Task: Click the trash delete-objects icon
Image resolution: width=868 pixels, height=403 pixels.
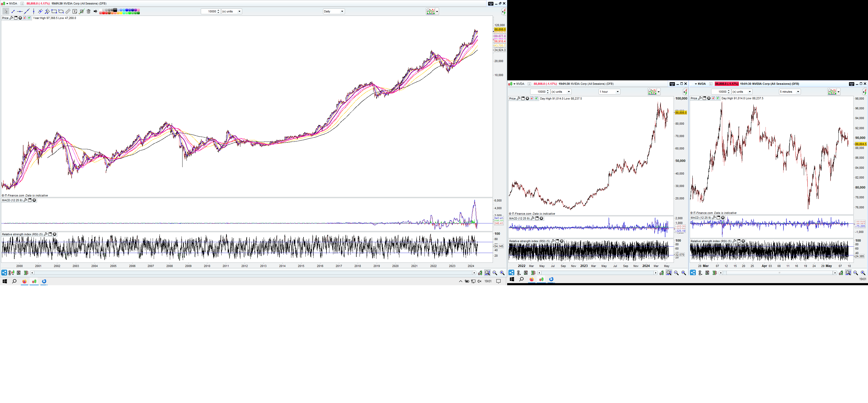Action: [x=88, y=11]
